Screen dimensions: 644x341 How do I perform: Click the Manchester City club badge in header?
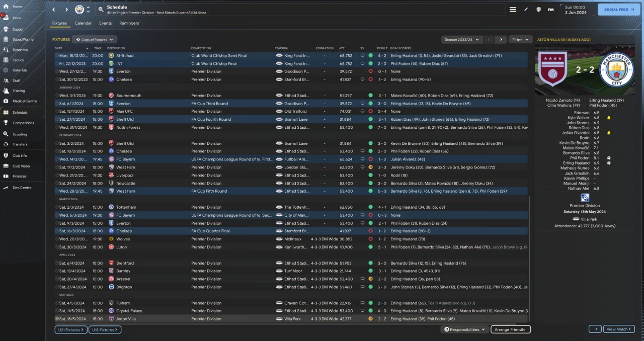click(79, 10)
